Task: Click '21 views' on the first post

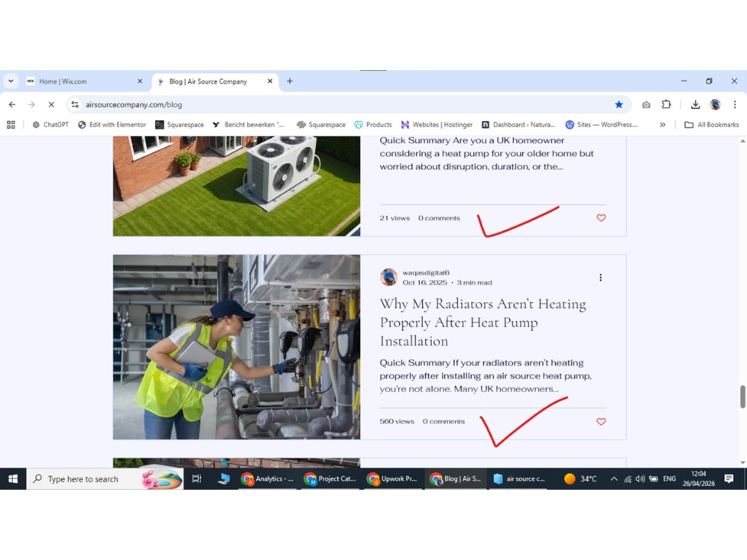Action: coord(394,218)
